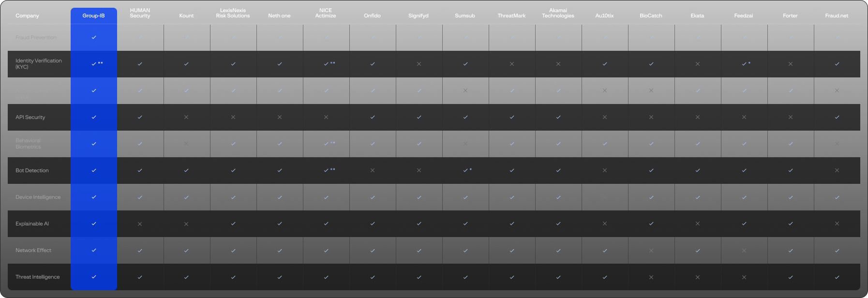
Task: Click Signifyd Identity Verification cross icon
Action: (x=419, y=64)
